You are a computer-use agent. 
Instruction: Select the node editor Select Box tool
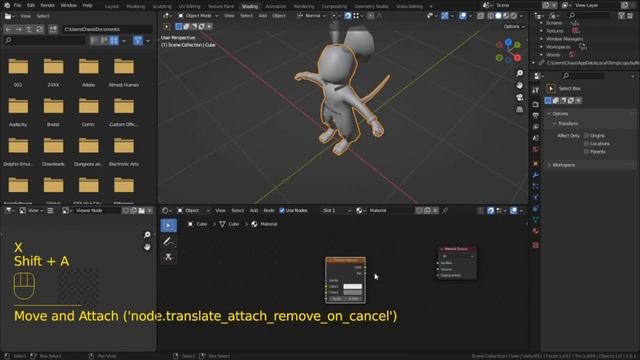click(169, 225)
